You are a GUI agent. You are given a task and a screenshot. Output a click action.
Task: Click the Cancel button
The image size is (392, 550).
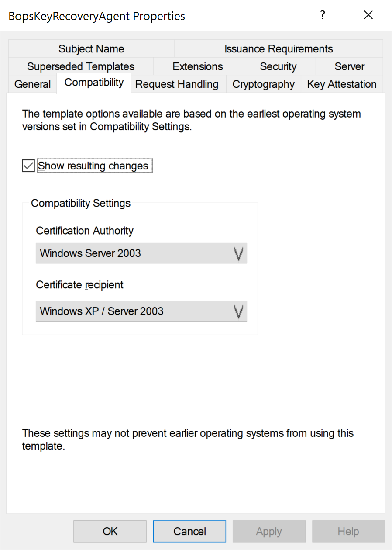pyautogui.click(x=189, y=531)
